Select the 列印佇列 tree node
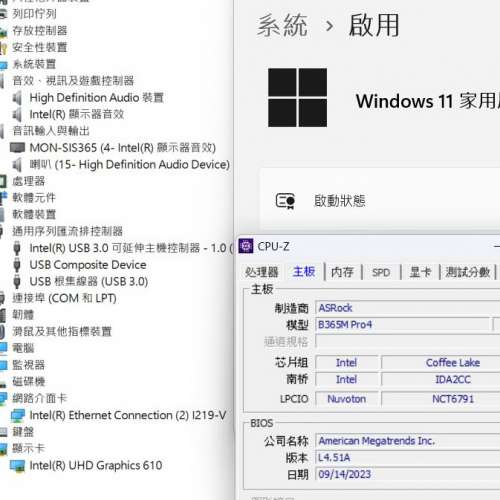The height and width of the screenshot is (500, 500). [x=34, y=14]
